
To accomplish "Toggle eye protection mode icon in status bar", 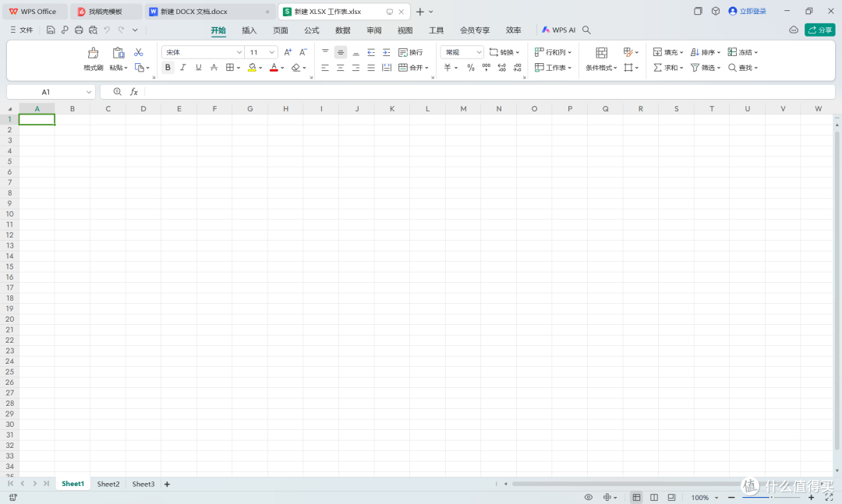I will [x=589, y=498].
